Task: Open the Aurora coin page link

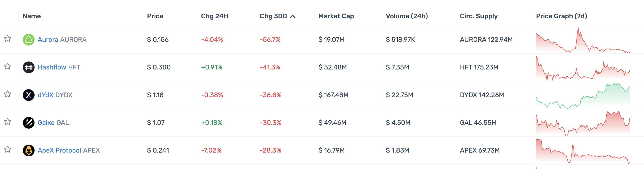Action: tap(48, 39)
